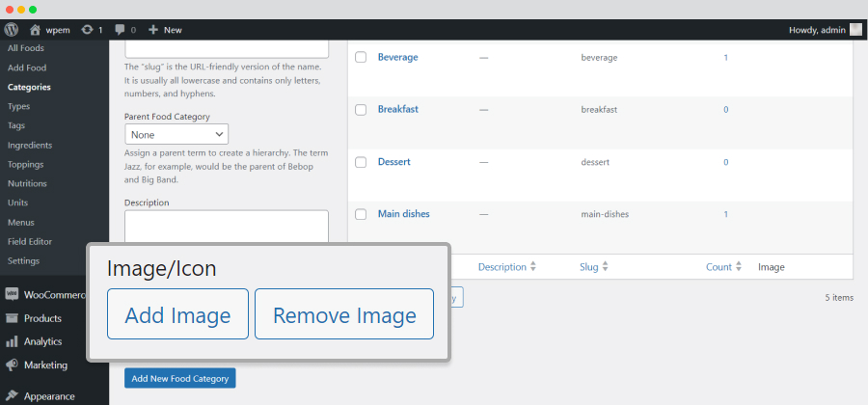The width and height of the screenshot is (868, 405).
Task: Open Breakfast count link of 0
Action: point(725,110)
